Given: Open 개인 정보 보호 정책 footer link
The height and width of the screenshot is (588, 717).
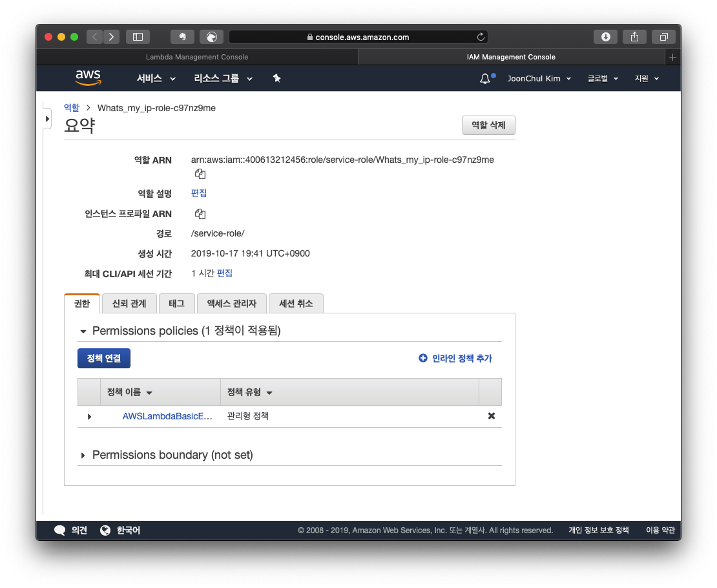Looking at the screenshot, I should coord(599,530).
